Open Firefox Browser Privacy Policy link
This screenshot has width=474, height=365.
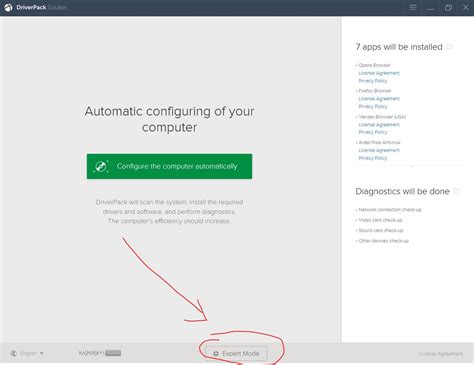[x=373, y=106]
